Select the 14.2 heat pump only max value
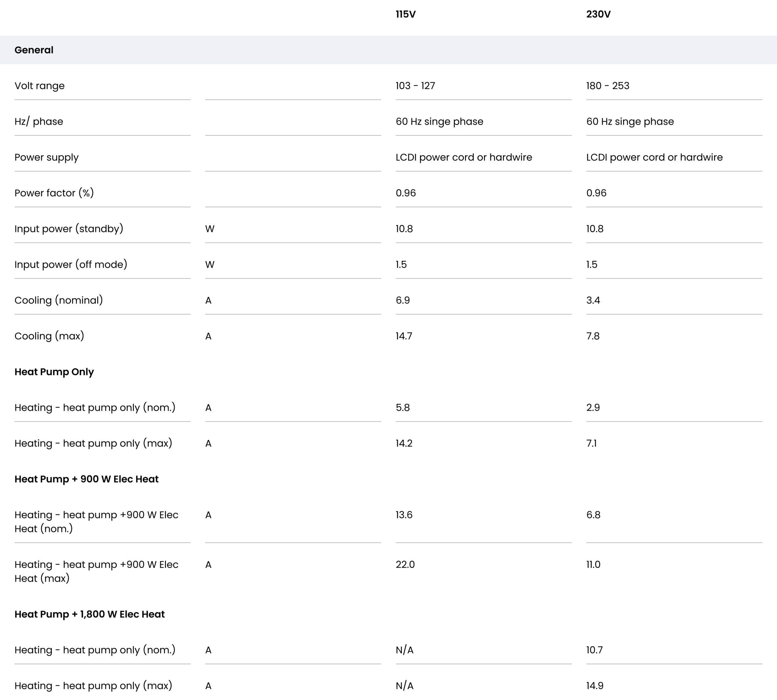This screenshot has height=700, width=777. [x=404, y=443]
